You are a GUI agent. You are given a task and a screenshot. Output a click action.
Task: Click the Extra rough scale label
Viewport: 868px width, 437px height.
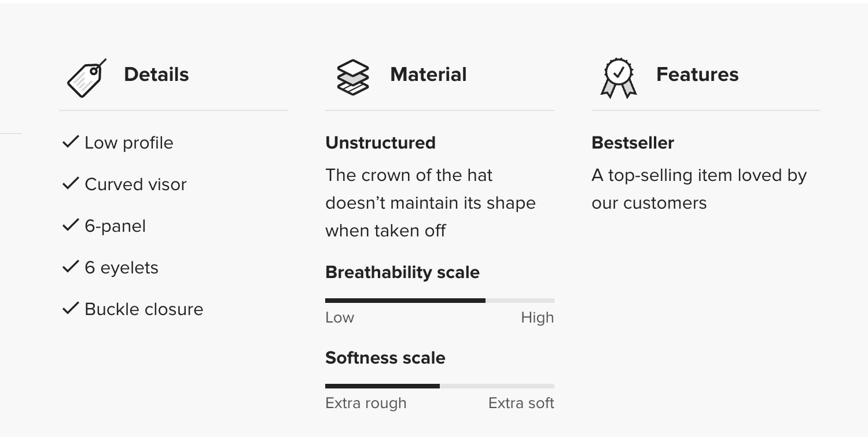(x=366, y=403)
